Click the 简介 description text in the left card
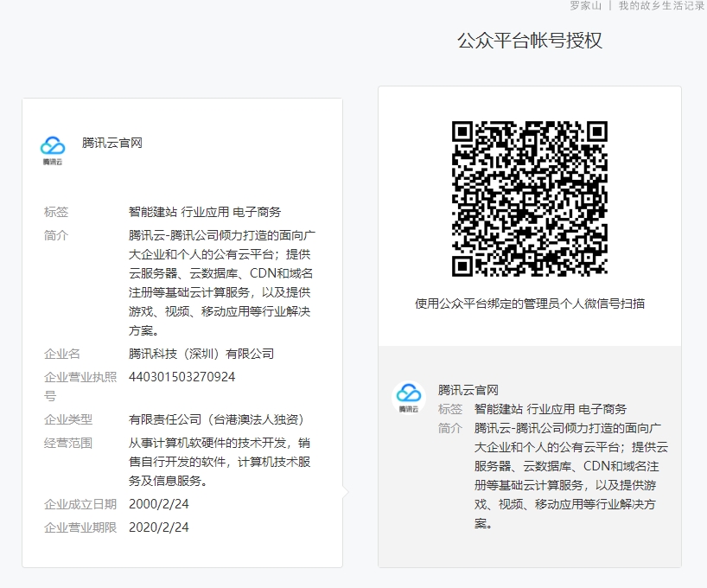 220,283
